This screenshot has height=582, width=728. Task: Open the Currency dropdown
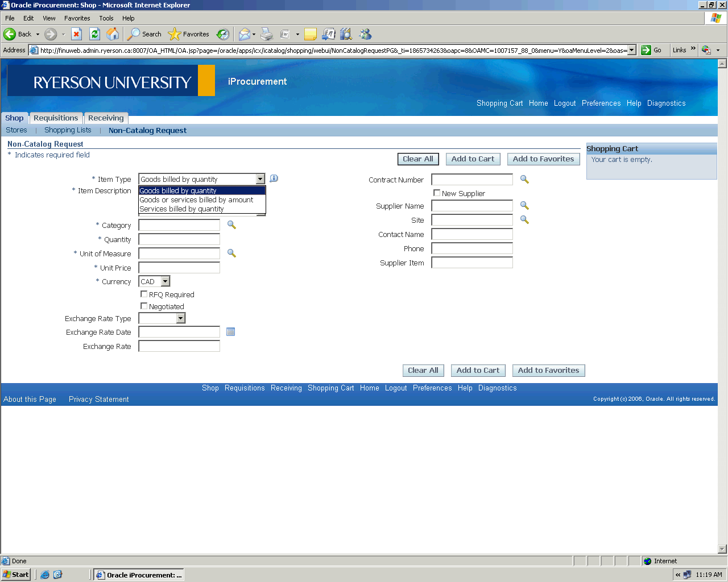tap(165, 281)
